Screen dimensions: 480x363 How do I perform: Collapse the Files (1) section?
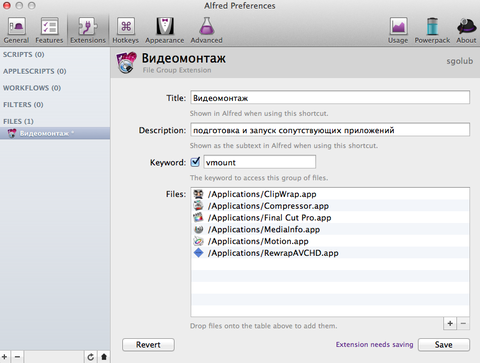[18, 121]
